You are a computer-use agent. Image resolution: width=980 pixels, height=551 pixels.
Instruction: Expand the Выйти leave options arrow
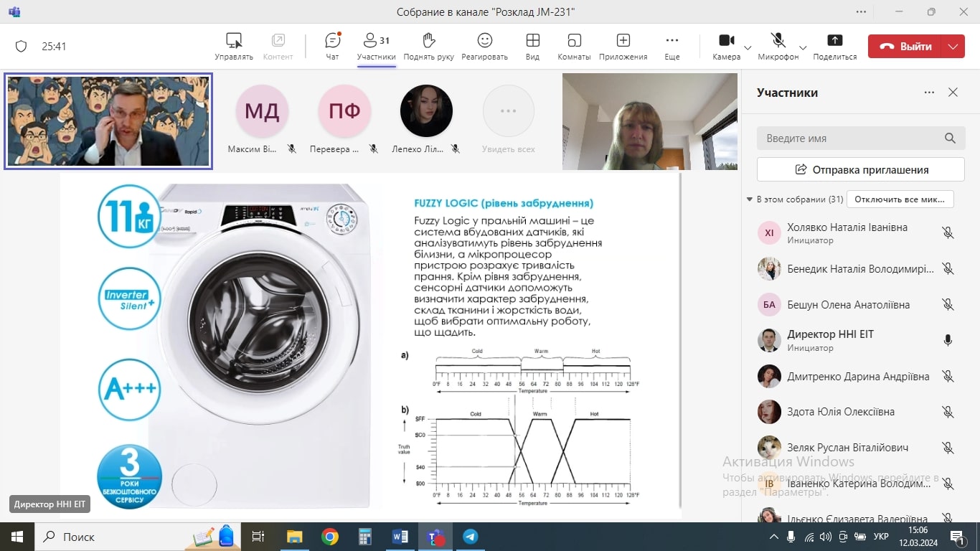[x=952, y=47]
